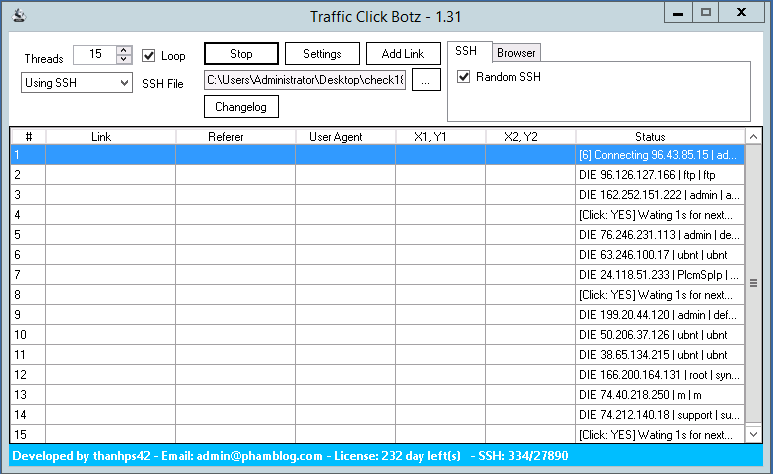
Task: Select status DIE 38.65.134.215 | ubnt | ubnt
Action: coord(660,355)
